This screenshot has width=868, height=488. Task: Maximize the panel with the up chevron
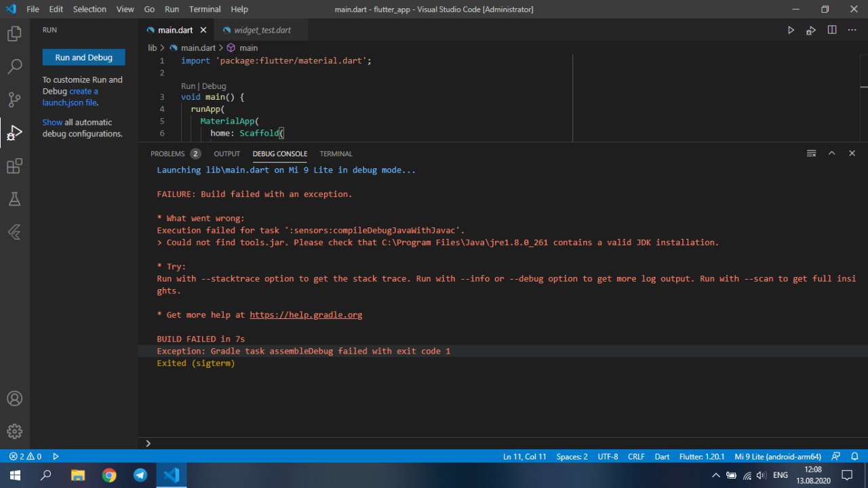[831, 153]
